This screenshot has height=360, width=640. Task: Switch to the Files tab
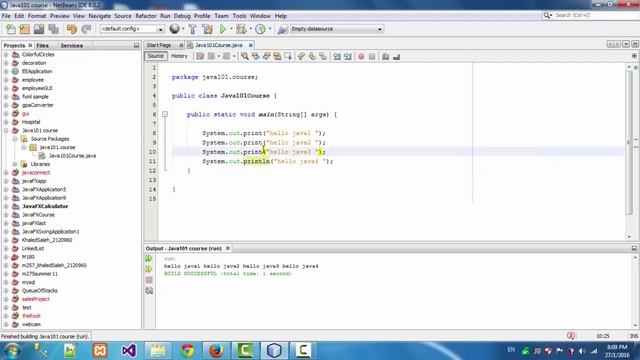pos(42,45)
